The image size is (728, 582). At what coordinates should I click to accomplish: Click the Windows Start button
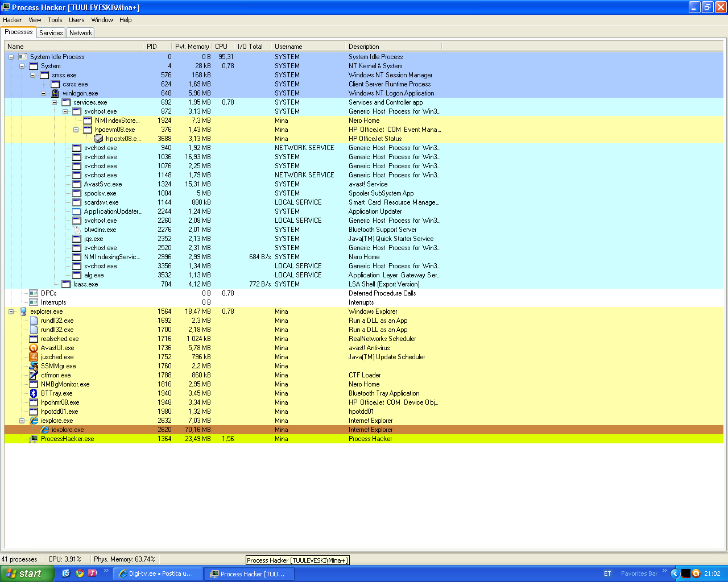[x=26, y=573]
